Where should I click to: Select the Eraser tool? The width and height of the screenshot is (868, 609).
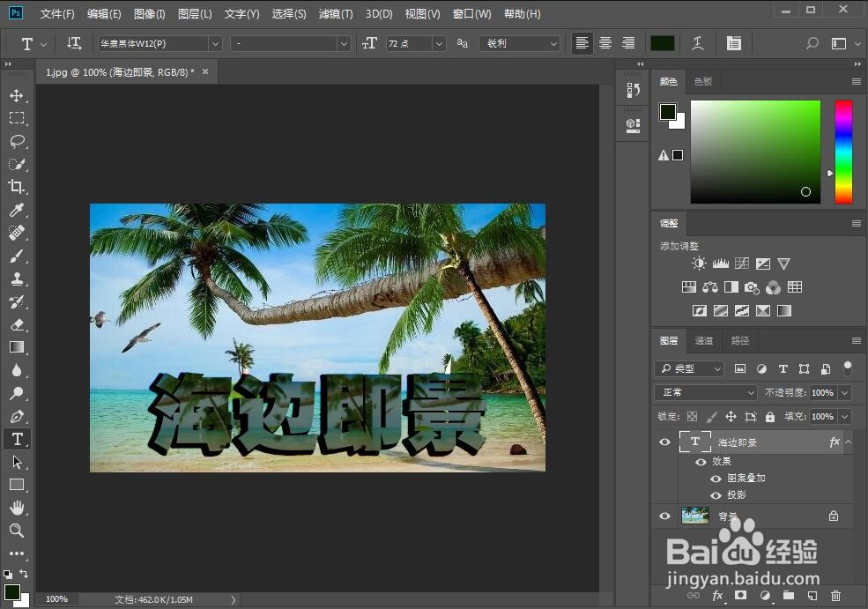click(x=17, y=324)
